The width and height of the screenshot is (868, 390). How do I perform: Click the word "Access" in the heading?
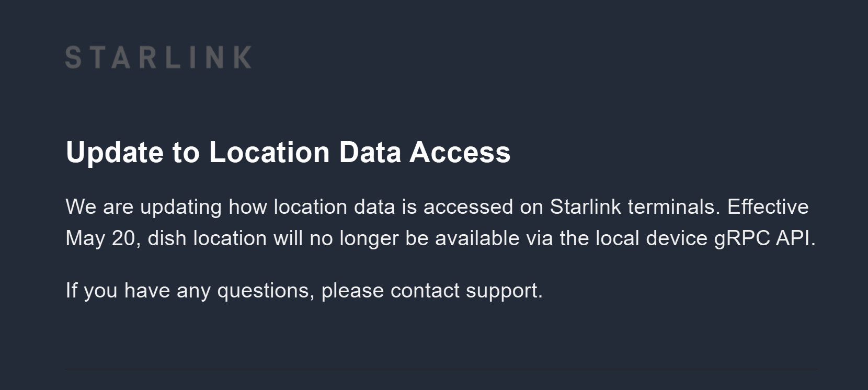[x=460, y=153]
